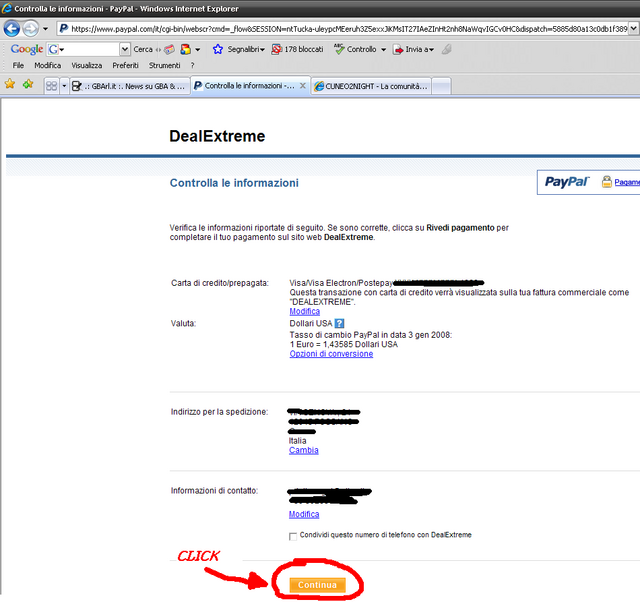Open the Invia a send-to menu
Screen dimensions: 640x602
[413, 49]
